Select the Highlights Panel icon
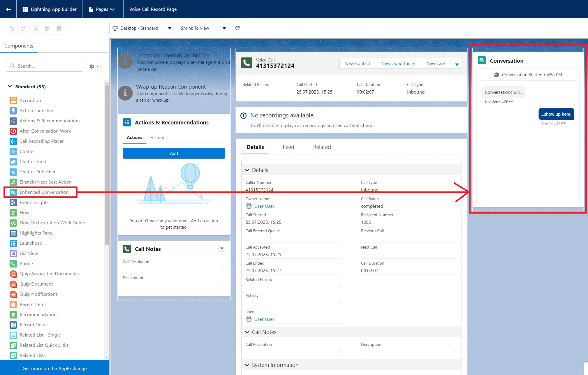Image resolution: width=588 pixels, height=375 pixels. (13, 233)
